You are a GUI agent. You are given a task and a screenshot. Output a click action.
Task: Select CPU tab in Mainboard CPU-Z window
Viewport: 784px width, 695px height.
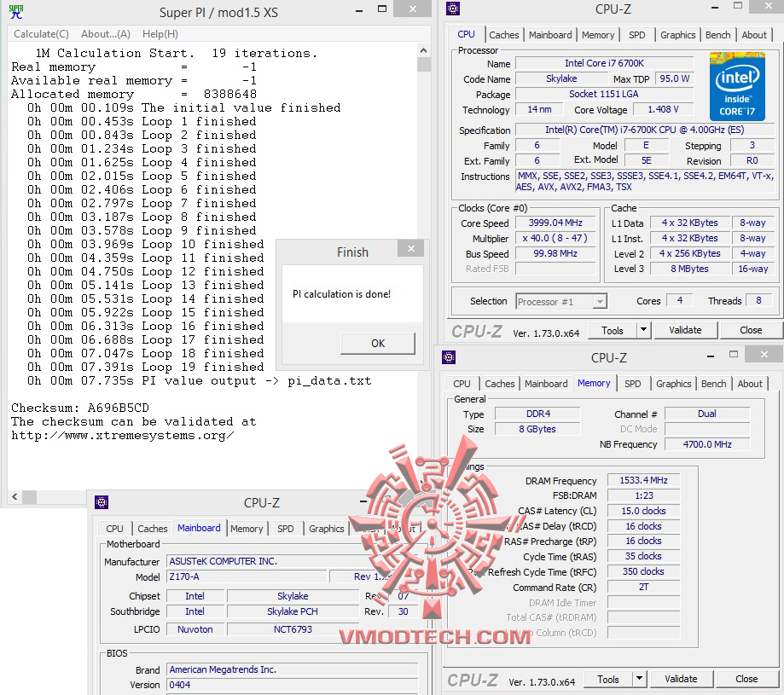114,529
